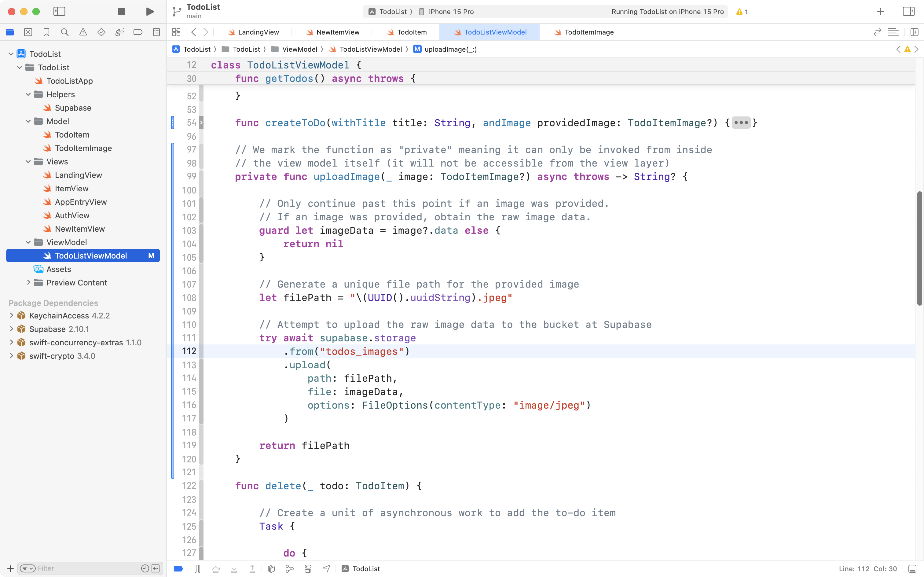
Task: Open the Bookmarks navigator icon
Action: point(46,32)
